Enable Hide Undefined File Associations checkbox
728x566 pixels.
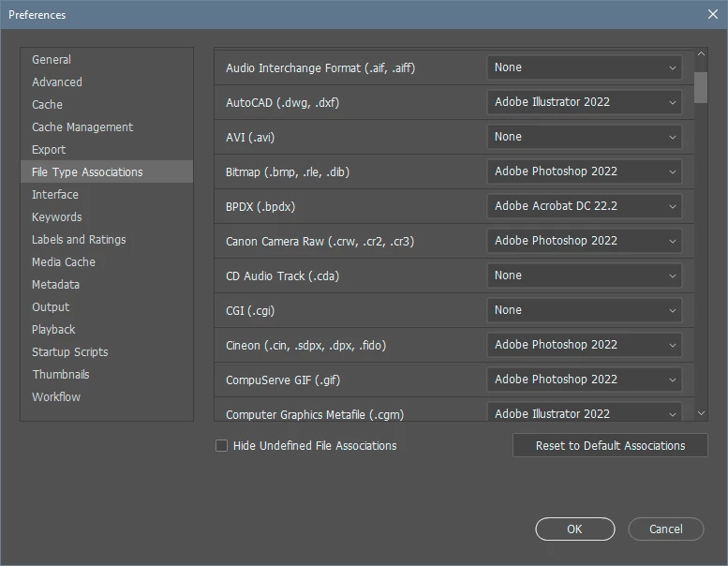pyautogui.click(x=221, y=446)
